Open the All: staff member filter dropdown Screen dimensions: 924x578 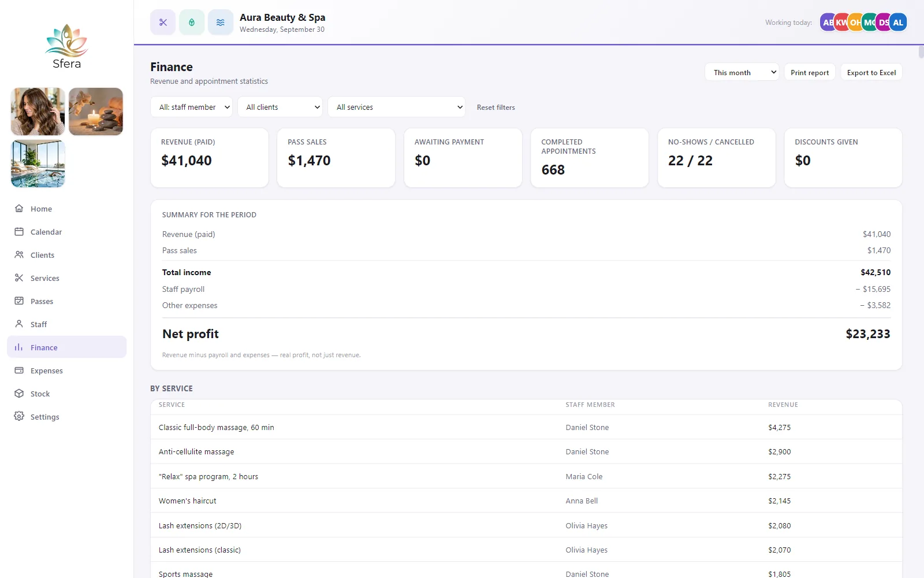192,107
